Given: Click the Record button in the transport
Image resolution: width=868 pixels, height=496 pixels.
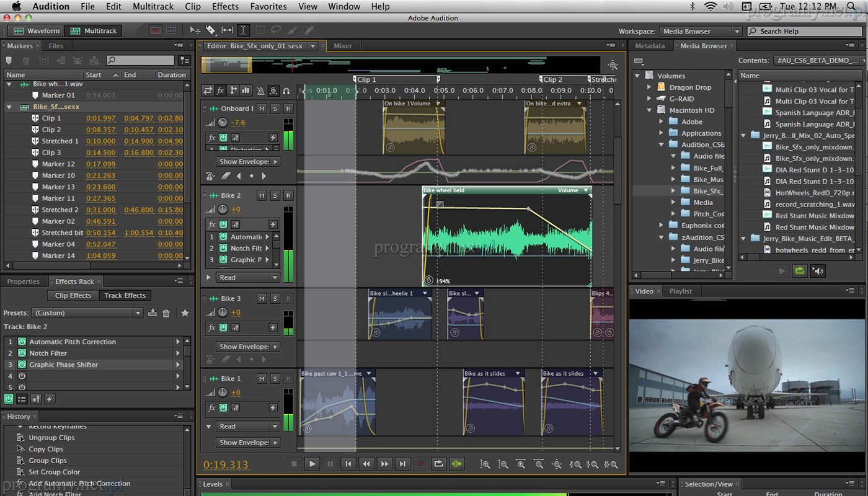Looking at the screenshot, I should [421, 464].
